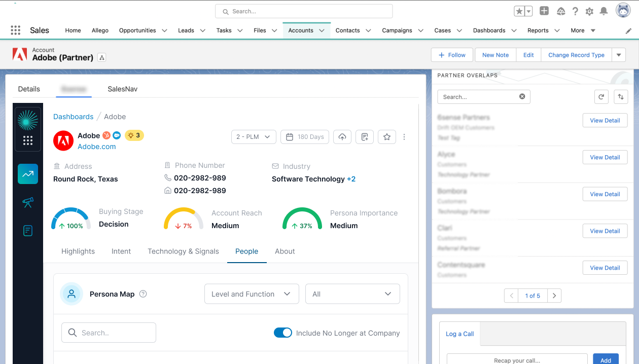Switch to the Details tab
The height and width of the screenshot is (364, 639).
coord(29,89)
